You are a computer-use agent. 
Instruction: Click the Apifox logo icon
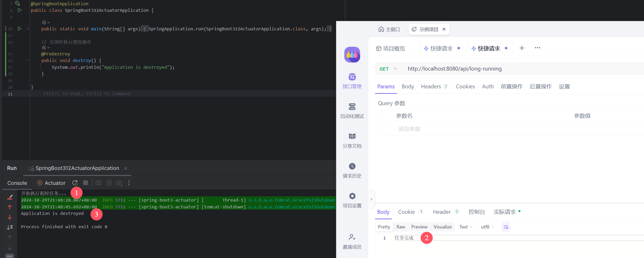point(352,55)
